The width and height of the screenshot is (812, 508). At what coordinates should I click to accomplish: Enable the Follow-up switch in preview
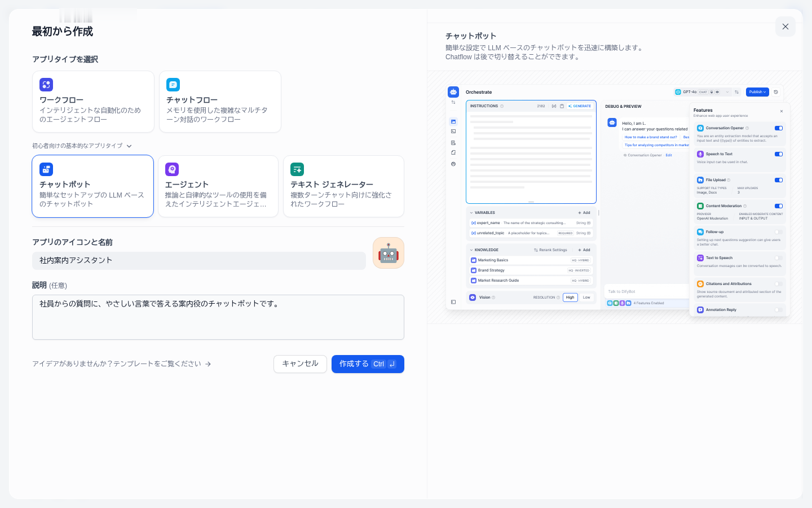click(779, 232)
